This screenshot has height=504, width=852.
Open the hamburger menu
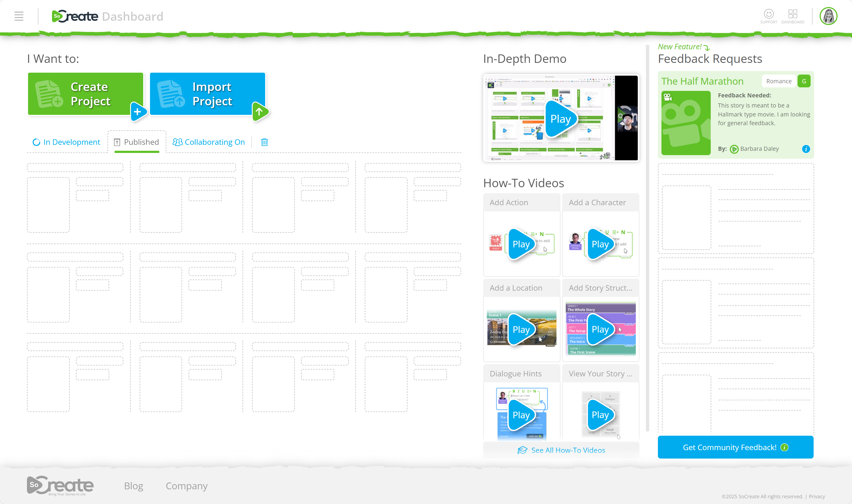tap(19, 16)
